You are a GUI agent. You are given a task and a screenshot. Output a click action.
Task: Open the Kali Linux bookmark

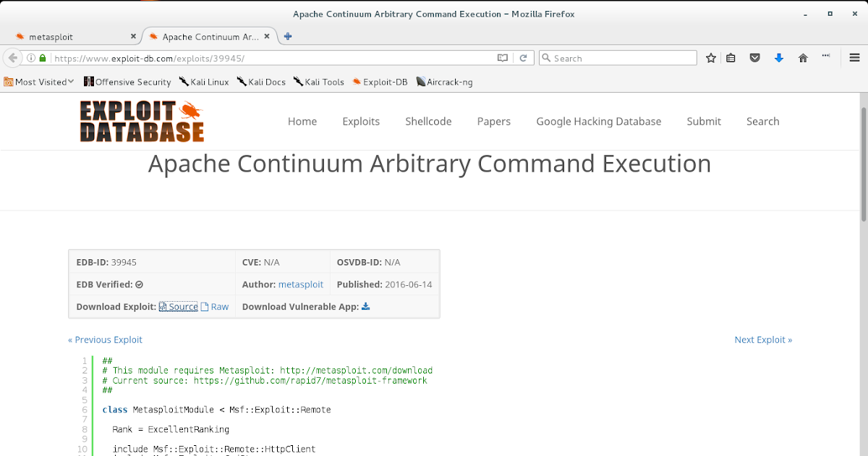[204, 82]
